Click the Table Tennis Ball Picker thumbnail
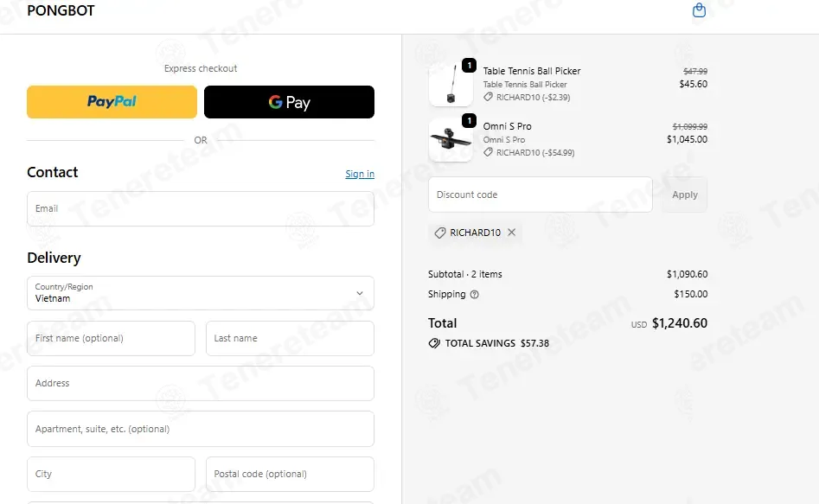The image size is (819, 504). pos(451,85)
